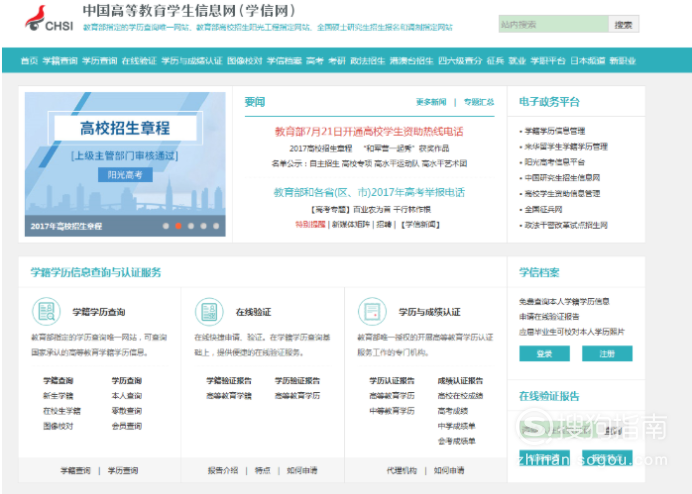Open 本人查询 under 学历查询
The image size is (692, 494).
(127, 396)
